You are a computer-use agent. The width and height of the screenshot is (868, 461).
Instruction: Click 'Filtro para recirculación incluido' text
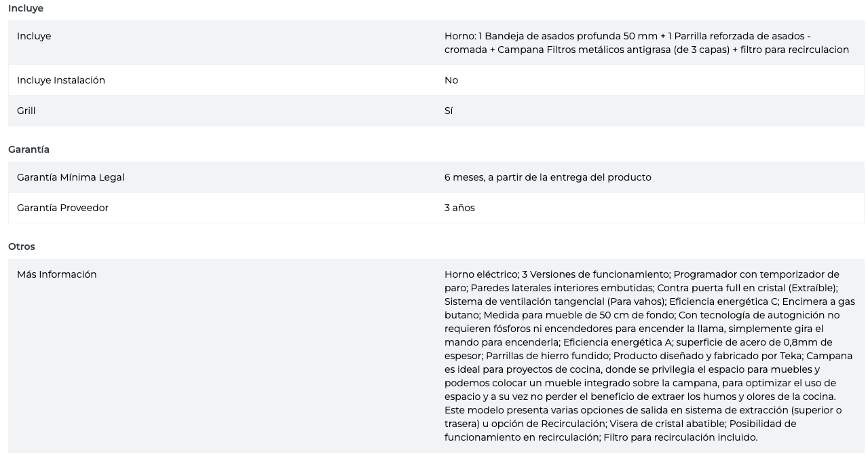click(680, 437)
